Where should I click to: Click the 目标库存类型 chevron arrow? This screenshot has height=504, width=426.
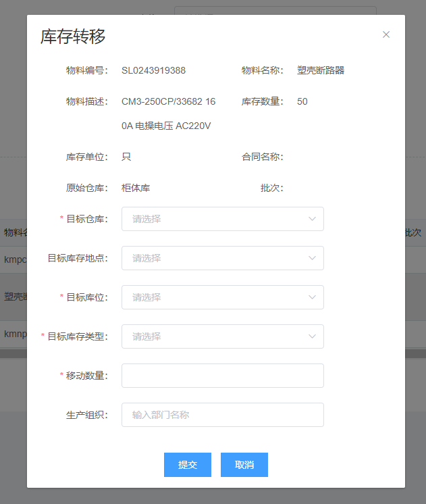pos(312,336)
